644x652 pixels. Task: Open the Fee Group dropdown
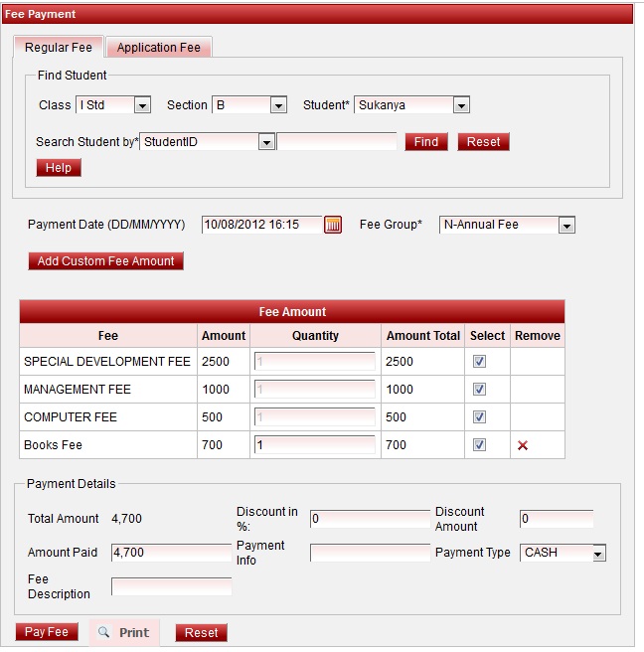click(x=565, y=226)
